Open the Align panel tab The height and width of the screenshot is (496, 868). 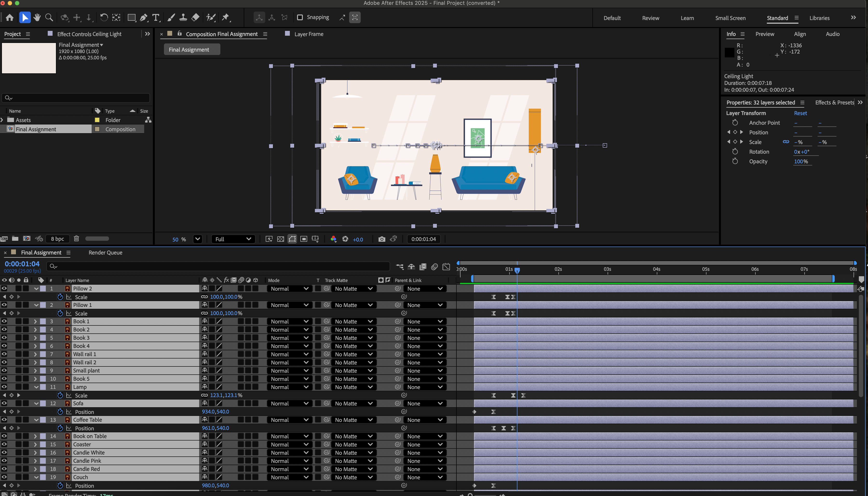[800, 34]
